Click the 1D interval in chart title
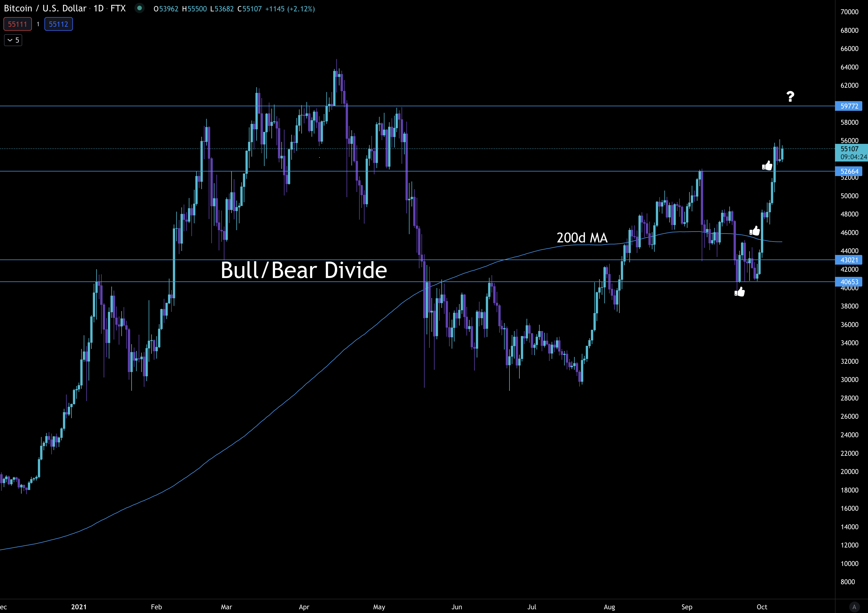Image resolution: width=868 pixels, height=613 pixels. (x=99, y=8)
